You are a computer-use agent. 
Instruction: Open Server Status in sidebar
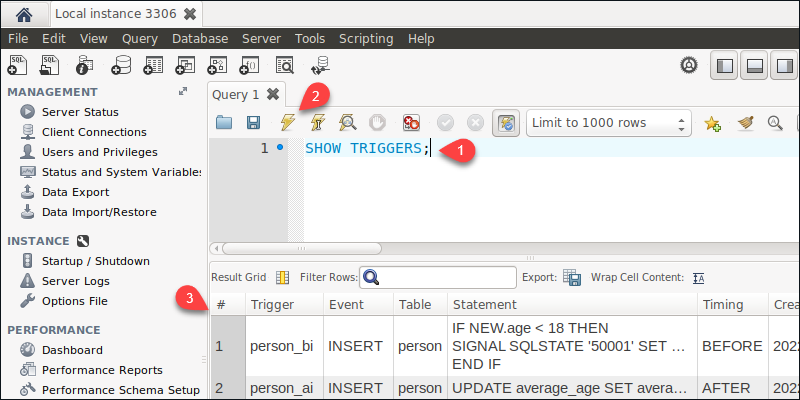[80, 112]
